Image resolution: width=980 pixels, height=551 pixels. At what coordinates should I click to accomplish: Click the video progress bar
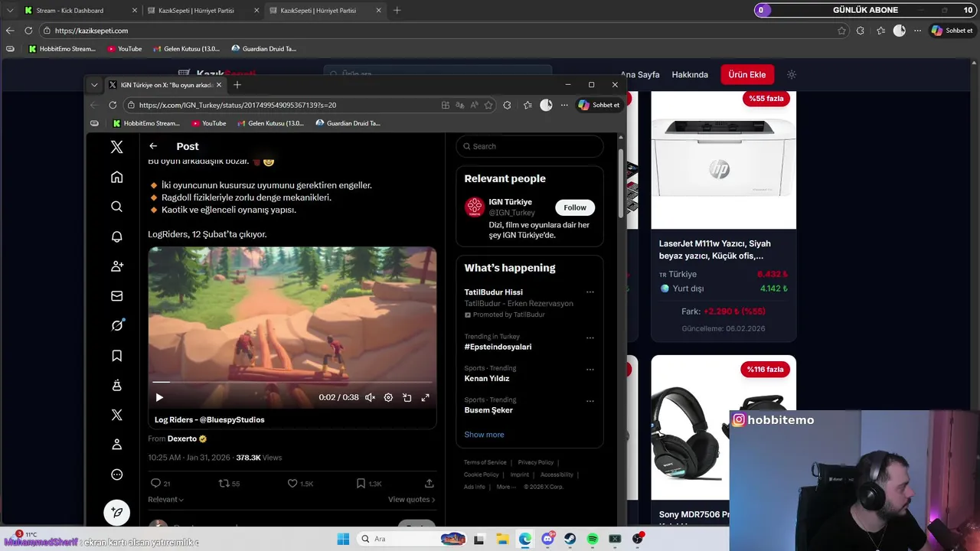pyautogui.click(x=292, y=381)
